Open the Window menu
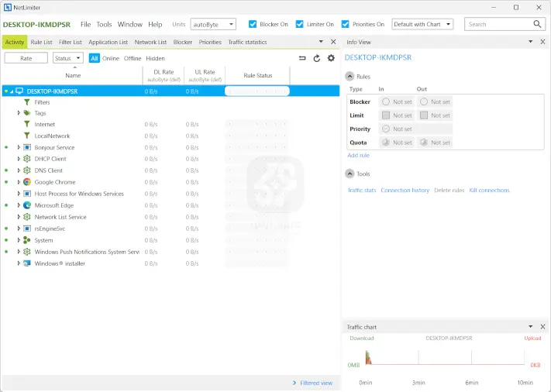551x392 pixels. click(x=129, y=24)
